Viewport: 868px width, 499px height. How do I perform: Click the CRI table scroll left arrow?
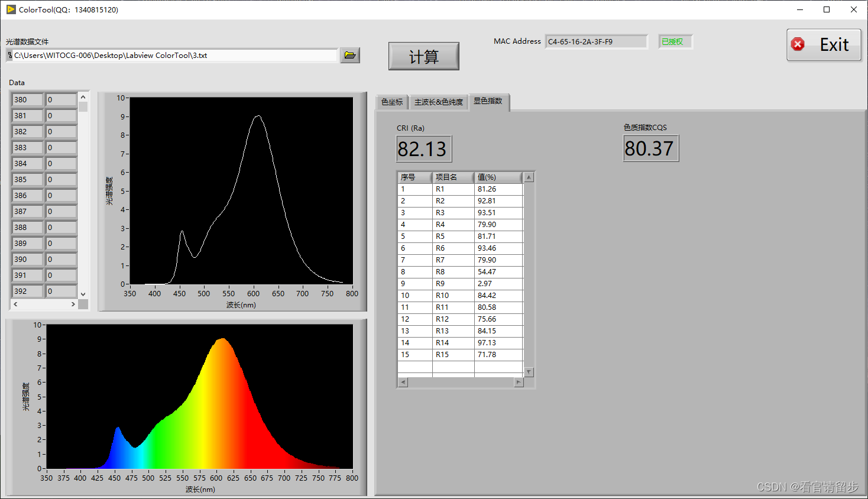[x=403, y=383]
